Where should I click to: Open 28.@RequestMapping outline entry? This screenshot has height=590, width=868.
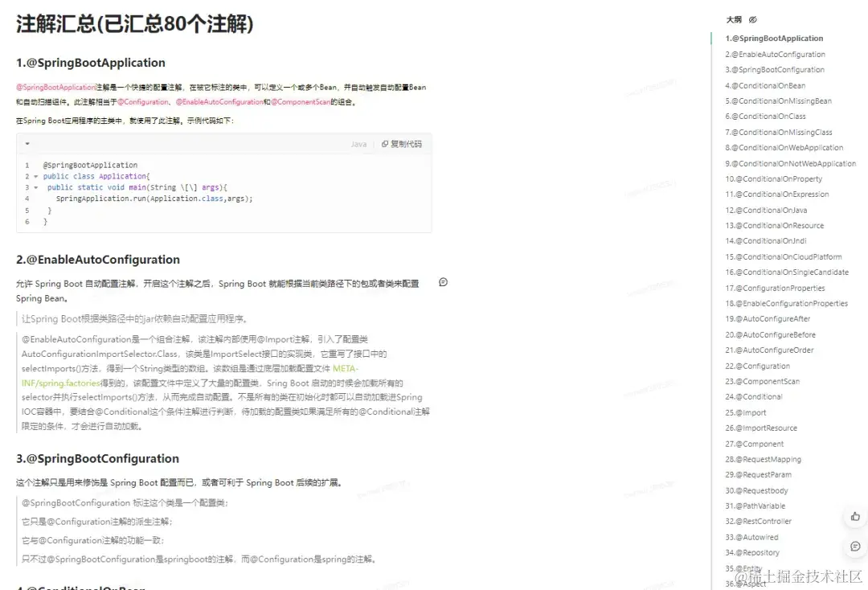(x=763, y=460)
